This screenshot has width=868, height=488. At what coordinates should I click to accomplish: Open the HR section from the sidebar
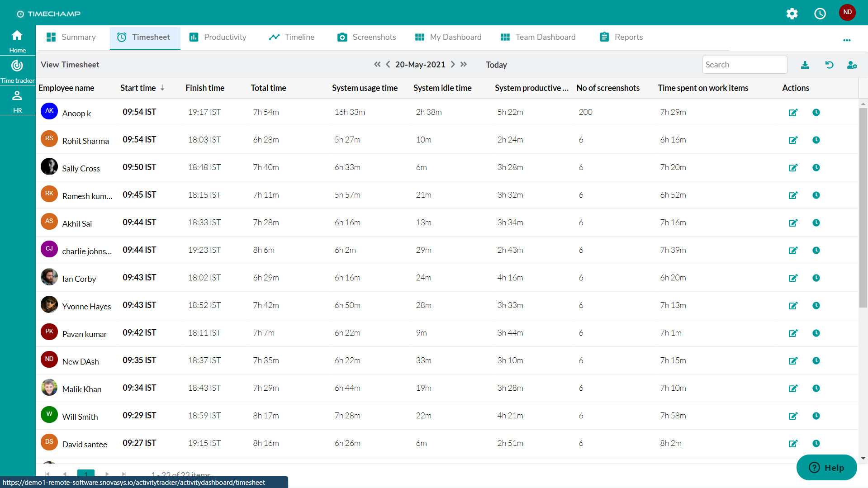point(17,95)
